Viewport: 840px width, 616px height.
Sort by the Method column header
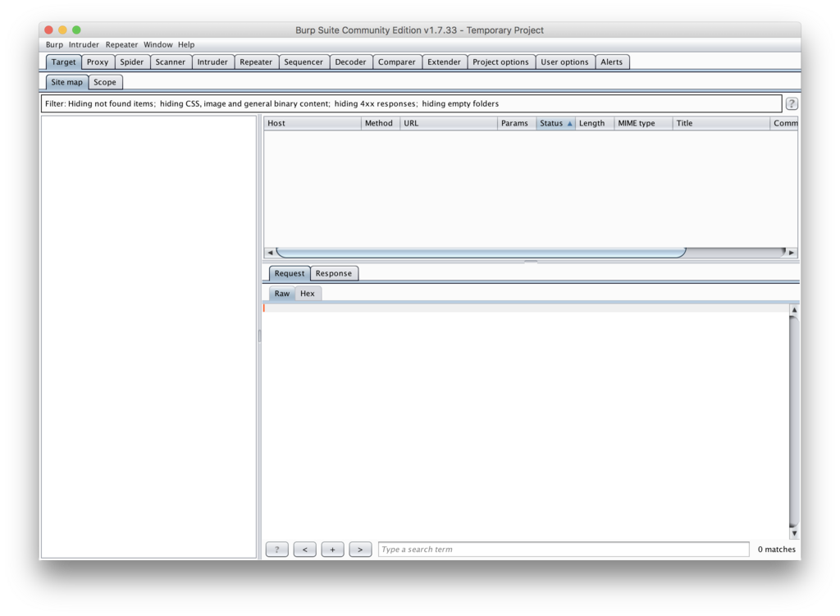(x=381, y=123)
